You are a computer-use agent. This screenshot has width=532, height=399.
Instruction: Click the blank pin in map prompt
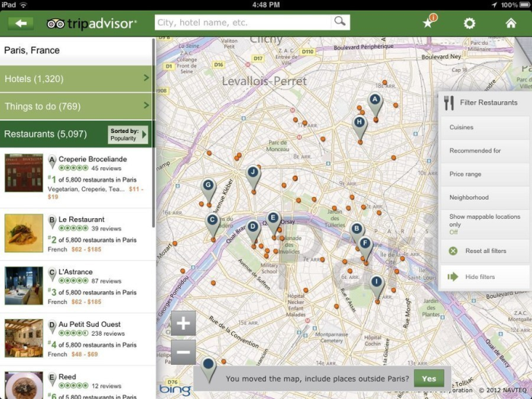click(208, 369)
